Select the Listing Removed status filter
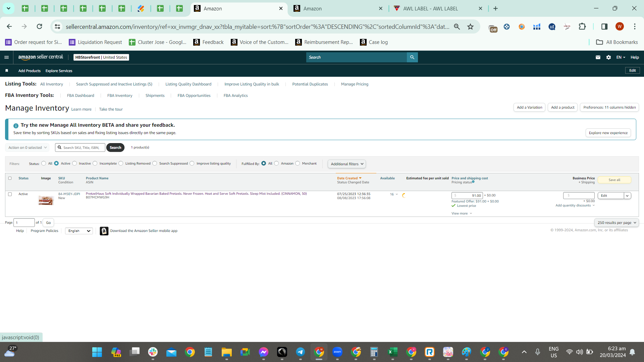The image size is (644, 362). (x=121, y=164)
